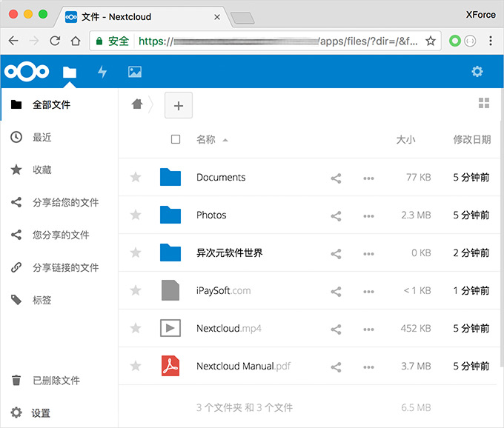Go to the home folder breadcrumb icon
The height and width of the screenshot is (428, 504).
(137, 104)
